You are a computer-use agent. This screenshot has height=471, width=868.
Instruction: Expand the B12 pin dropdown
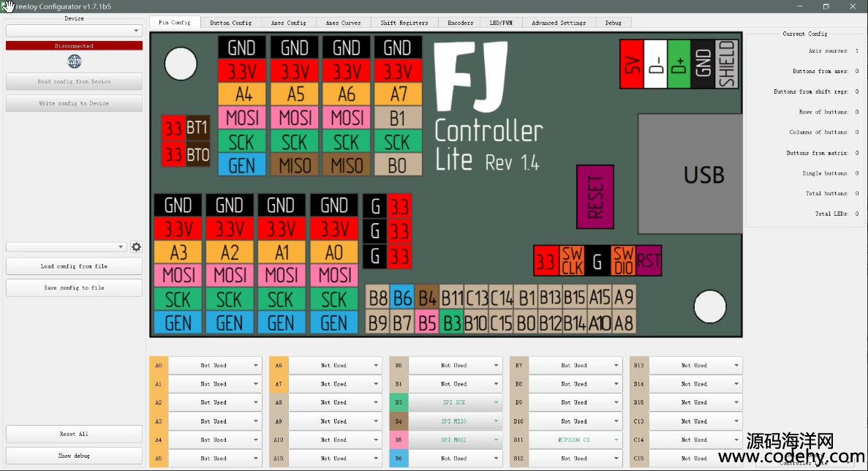click(575, 459)
